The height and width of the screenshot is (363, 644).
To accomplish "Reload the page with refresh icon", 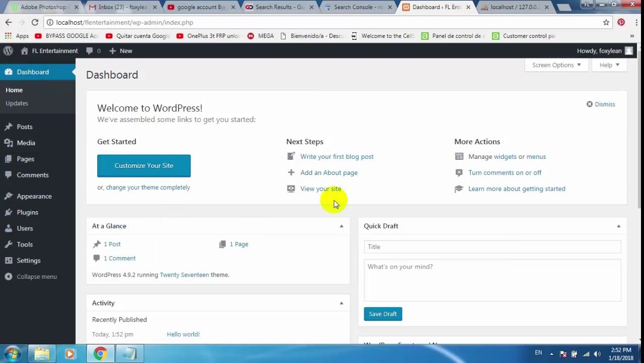I will pyautogui.click(x=35, y=23).
